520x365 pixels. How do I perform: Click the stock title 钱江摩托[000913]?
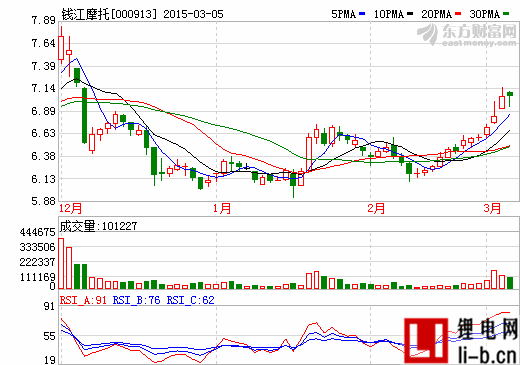pos(109,14)
